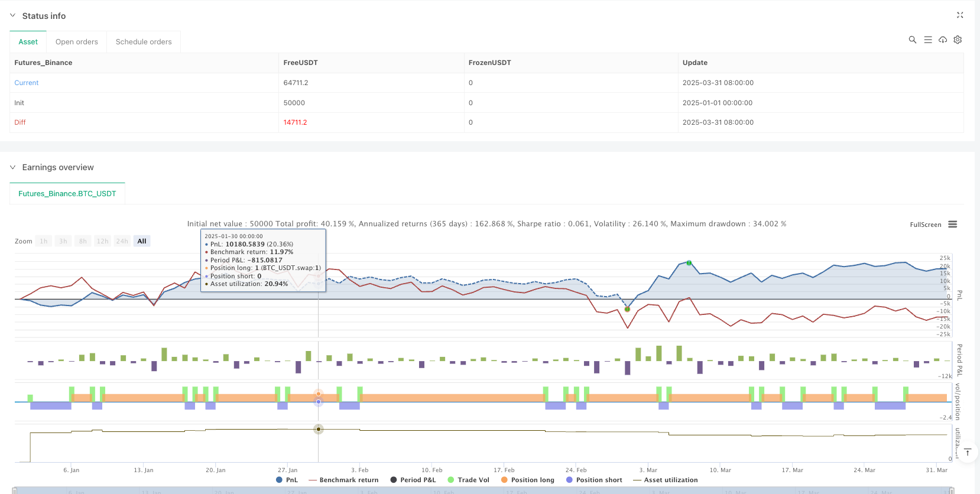Click the collapse fullscreen arrows icon
The width and height of the screenshot is (980, 494).
[960, 15]
